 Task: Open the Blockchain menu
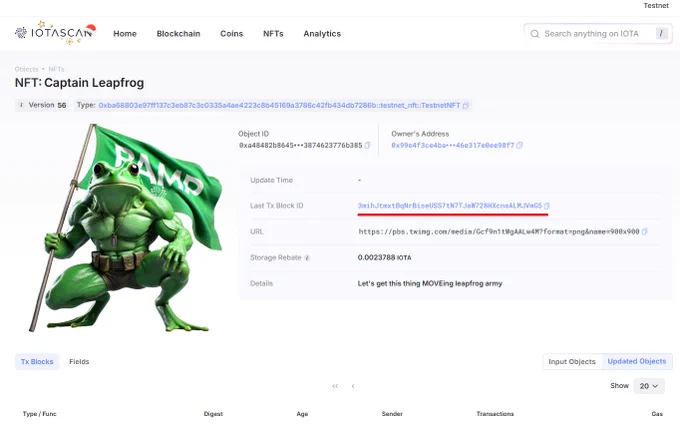click(x=178, y=34)
